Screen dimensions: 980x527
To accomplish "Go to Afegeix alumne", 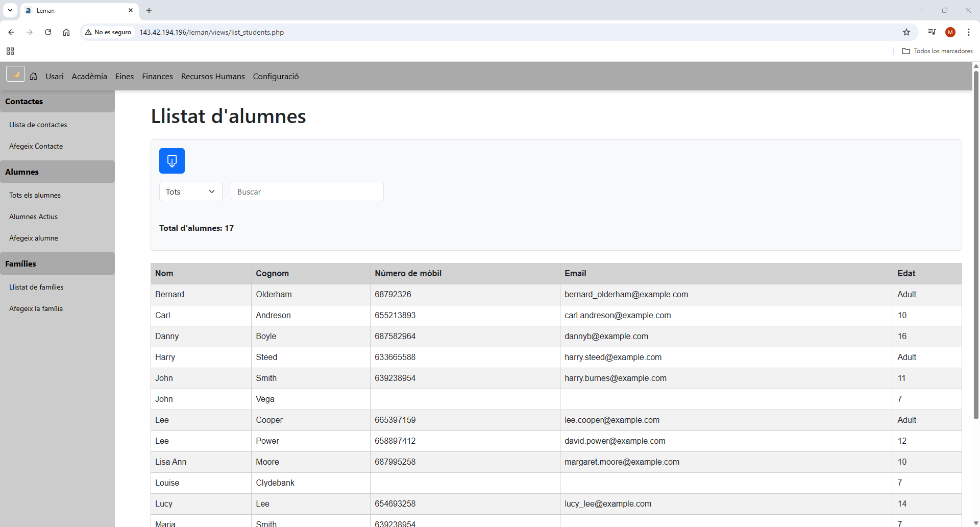I will [x=34, y=238].
